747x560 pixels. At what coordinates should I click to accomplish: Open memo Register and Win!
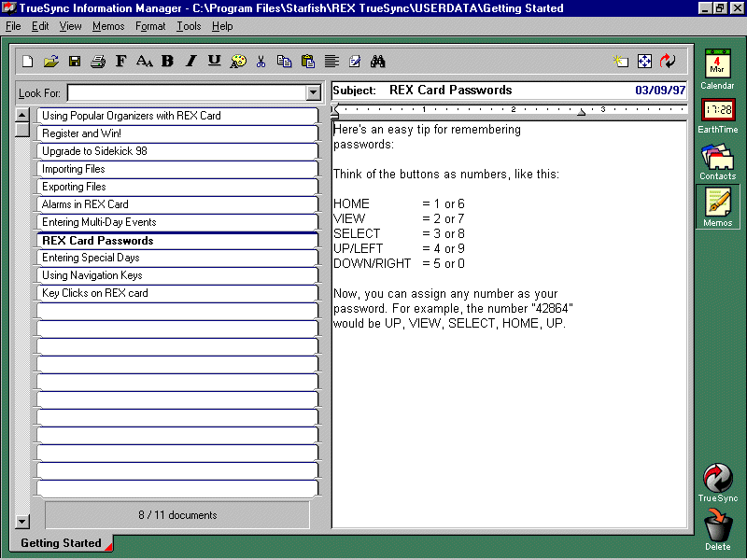pos(177,133)
